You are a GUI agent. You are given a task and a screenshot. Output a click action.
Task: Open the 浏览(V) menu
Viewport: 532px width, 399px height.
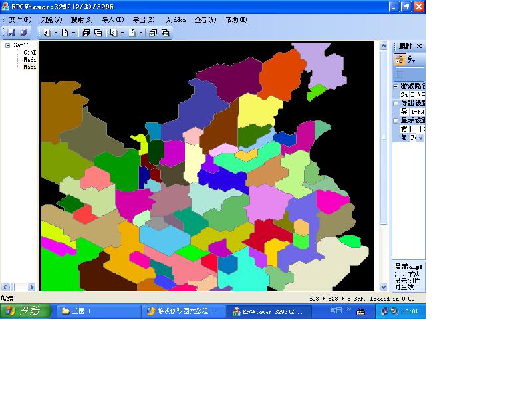pyautogui.click(x=51, y=20)
